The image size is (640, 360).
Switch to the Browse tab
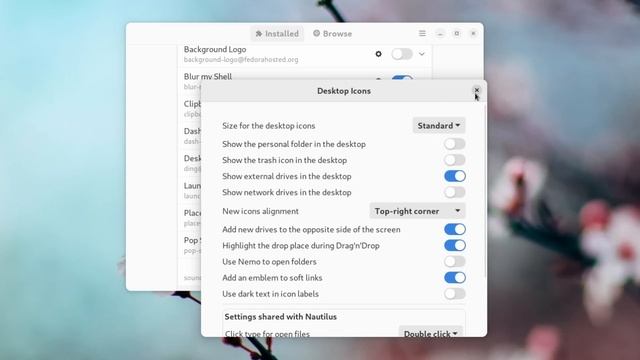(332, 33)
